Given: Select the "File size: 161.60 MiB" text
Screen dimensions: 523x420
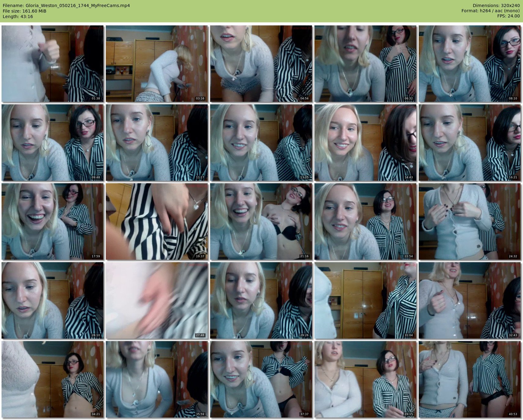Looking at the screenshot, I should point(24,11).
